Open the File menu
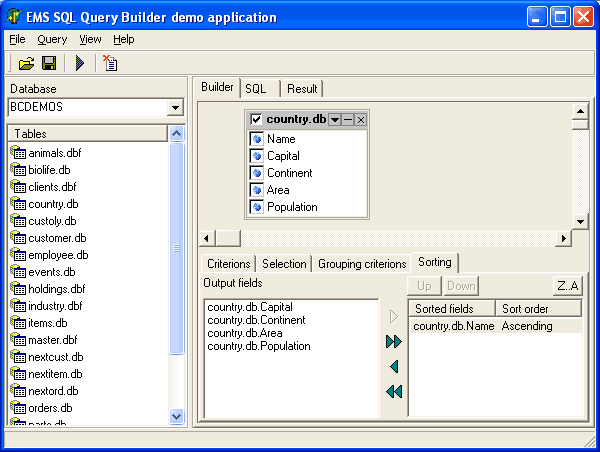Viewport: 600px width, 452px height. tap(17, 39)
